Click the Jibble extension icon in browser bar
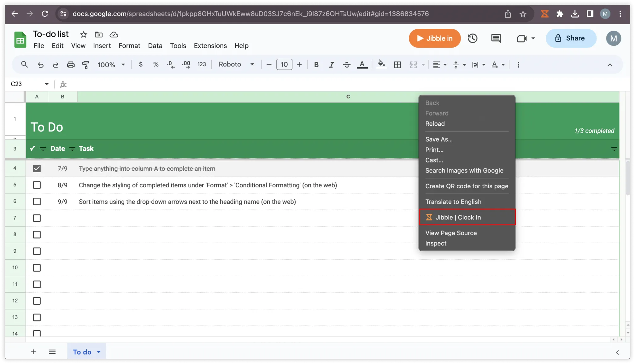 (545, 14)
